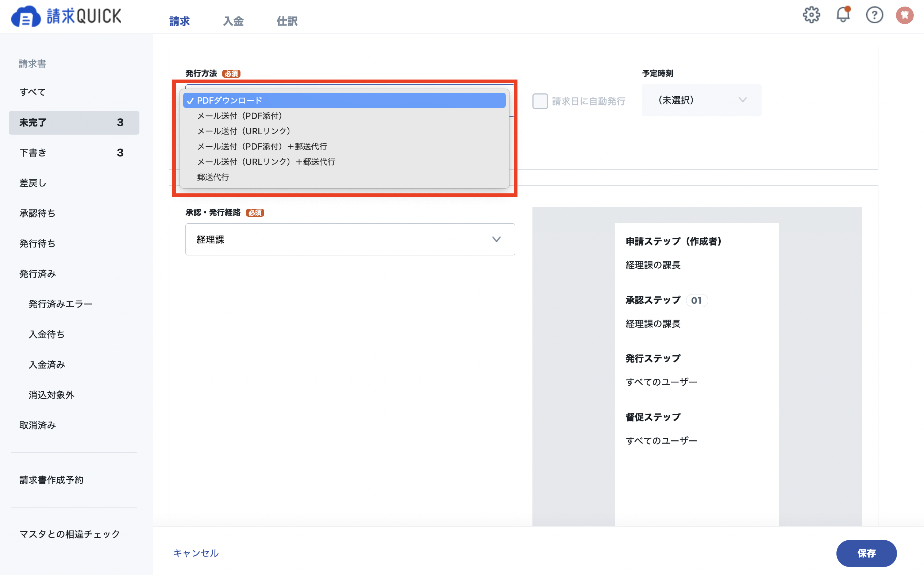This screenshot has width=924, height=575.
Task: Open 差戻し in the sidebar
Action: (x=74, y=183)
